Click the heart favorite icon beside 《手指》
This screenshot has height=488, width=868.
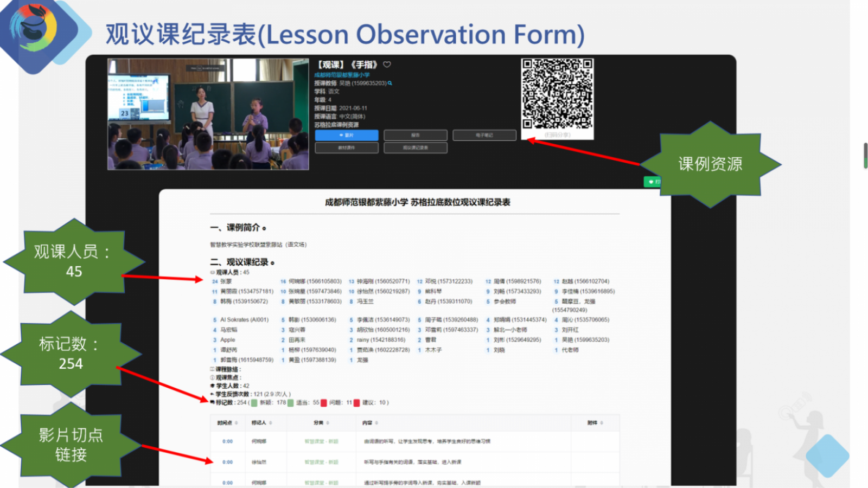(x=387, y=65)
